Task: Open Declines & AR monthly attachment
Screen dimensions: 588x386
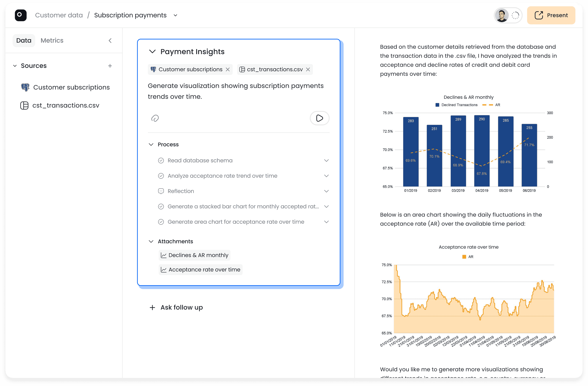Action: pos(194,255)
